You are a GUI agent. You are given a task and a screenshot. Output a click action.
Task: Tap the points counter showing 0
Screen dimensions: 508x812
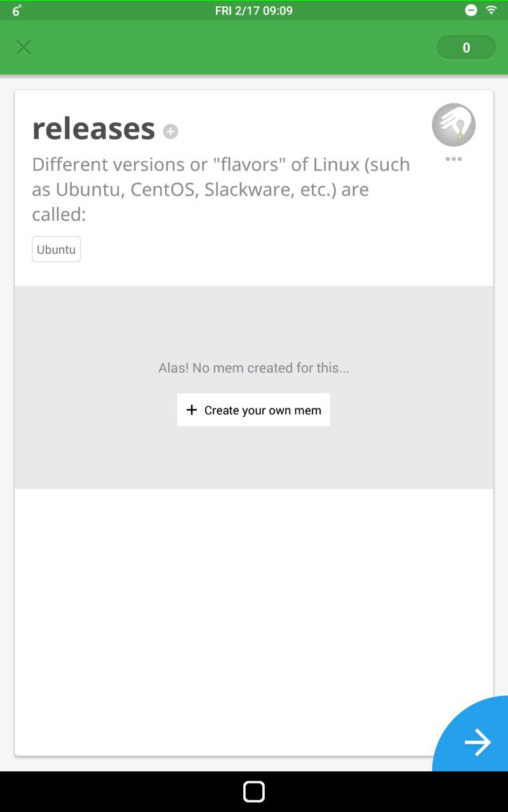tap(466, 48)
